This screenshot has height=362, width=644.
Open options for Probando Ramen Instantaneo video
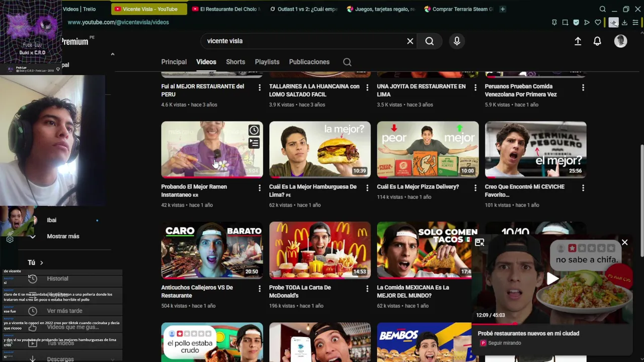[x=260, y=188]
